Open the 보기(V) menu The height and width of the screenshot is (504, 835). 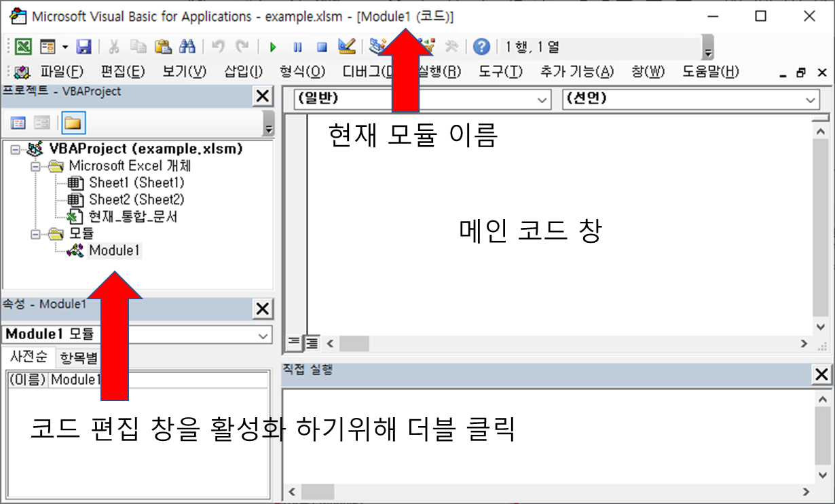coord(185,72)
